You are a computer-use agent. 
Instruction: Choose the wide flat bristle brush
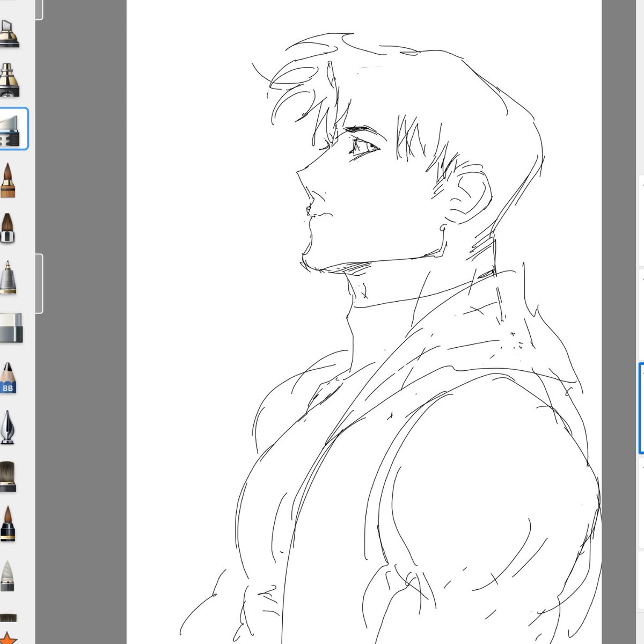pos(8,477)
